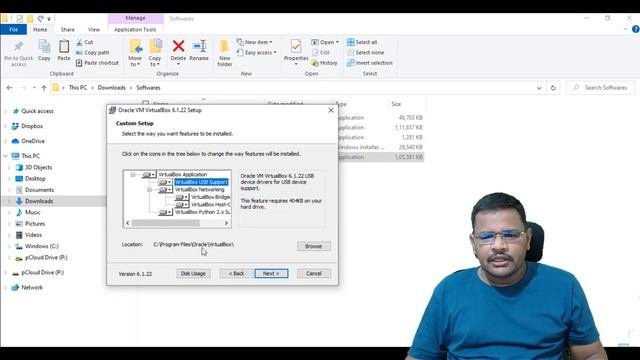Screen dimensions: 640x360
Task: Click the Properties icon
Action: (296, 46)
